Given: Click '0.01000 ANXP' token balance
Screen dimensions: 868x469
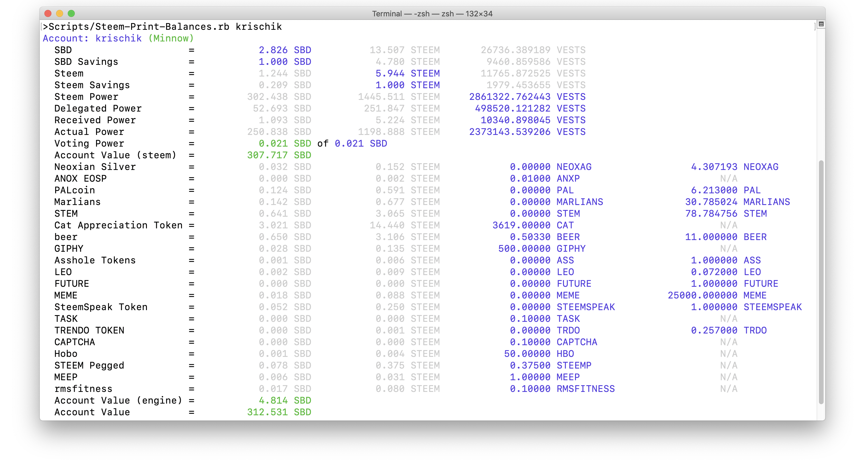Looking at the screenshot, I should [x=544, y=178].
